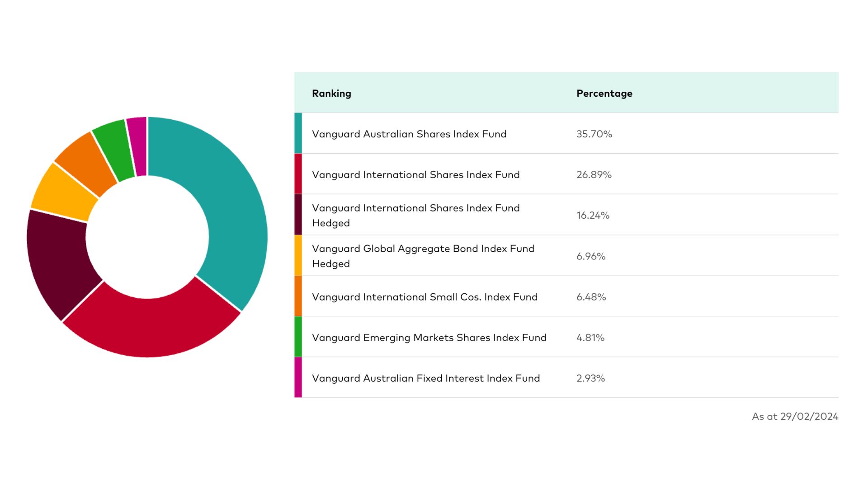
Task: Select Vanguard International Small Cos. Index Fund
Action: coord(425,297)
